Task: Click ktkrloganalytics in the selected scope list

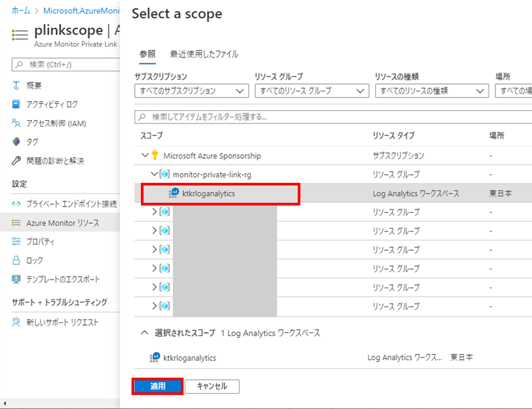Action: tap(190, 358)
